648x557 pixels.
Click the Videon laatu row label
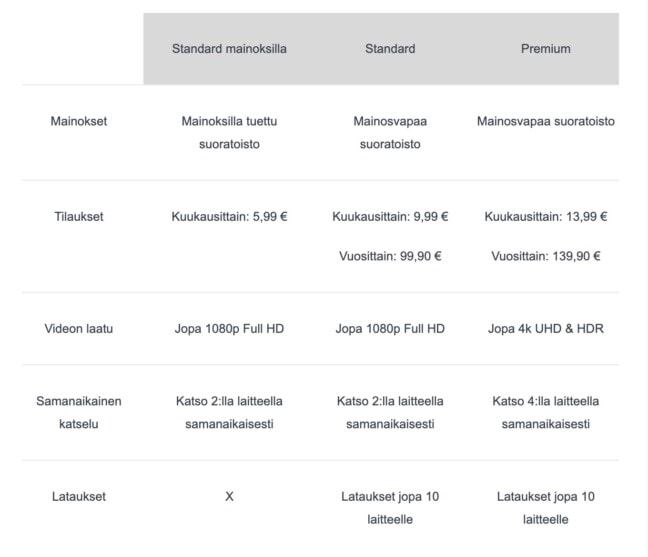pos(79,328)
